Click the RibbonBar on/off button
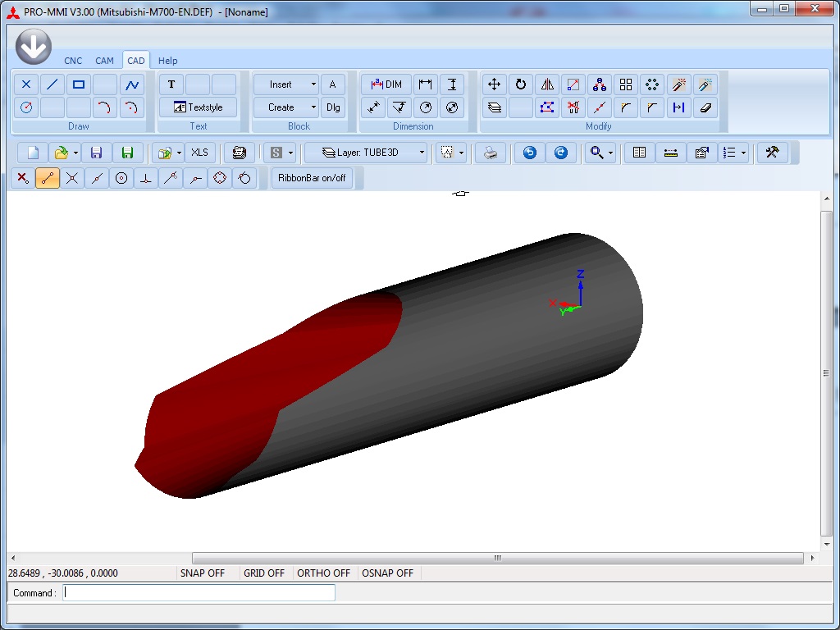This screenshot has width=840, height=630. [x=312, y=178]
